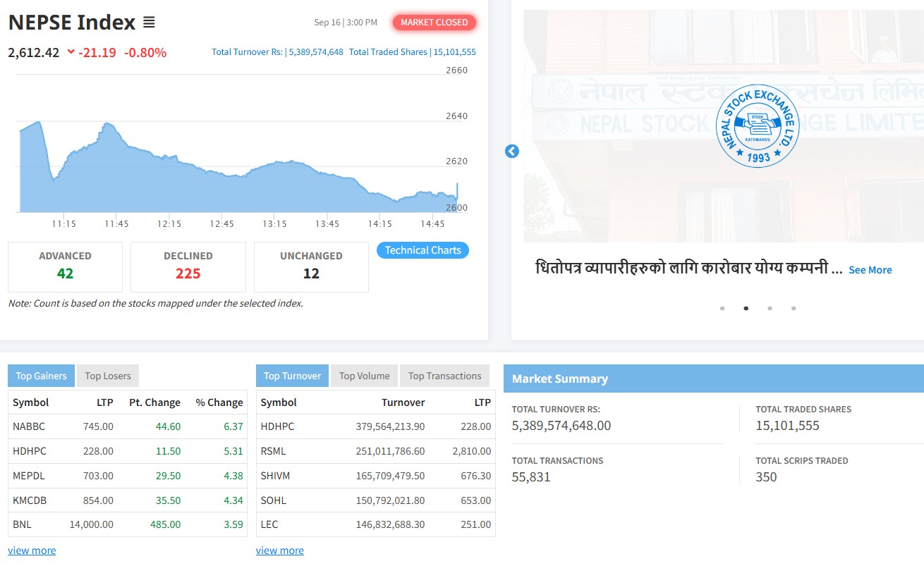Click the Market Summary turnover 5,389,574,648.00
The height and width of the screenshot is (566, 924).
point(561,426)
